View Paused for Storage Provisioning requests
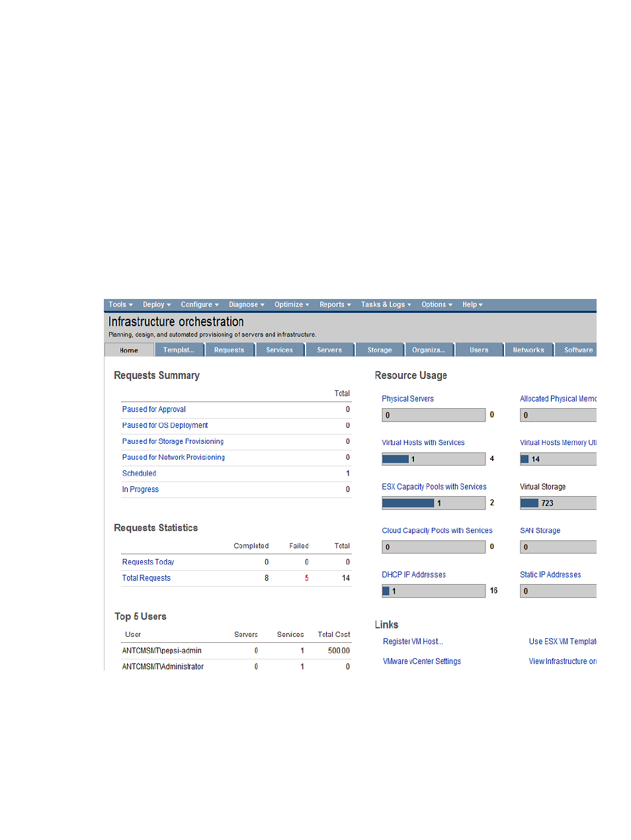This screenshot has width=631, height=840. click(x=173, y=441)
